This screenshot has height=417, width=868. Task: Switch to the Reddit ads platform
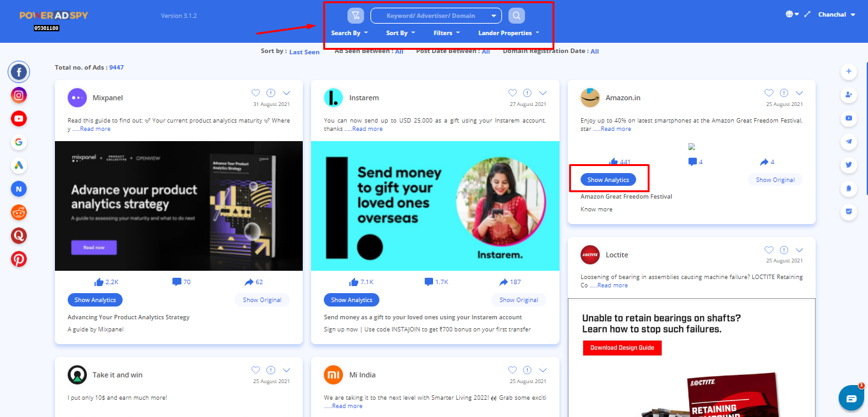point(19,213)
